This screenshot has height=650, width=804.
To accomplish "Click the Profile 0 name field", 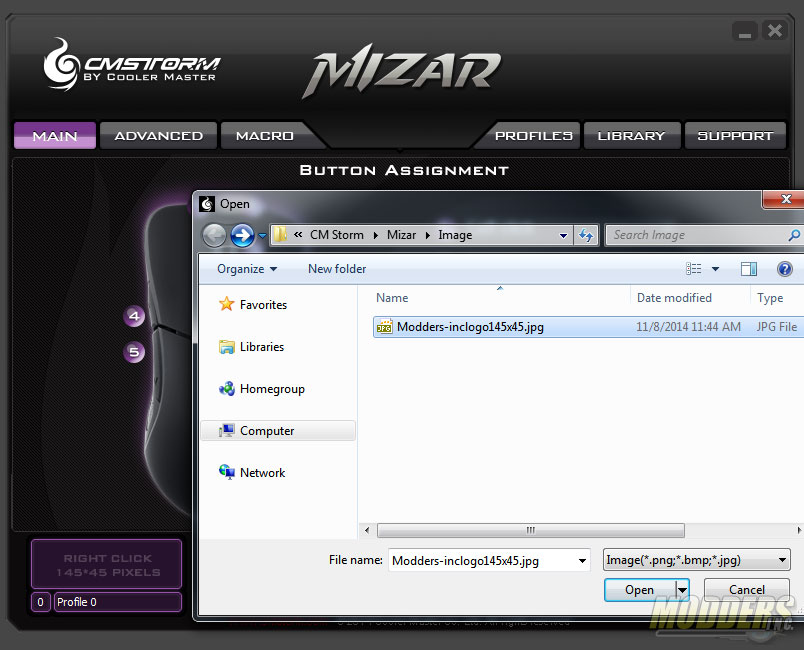I will pos(118,602).
